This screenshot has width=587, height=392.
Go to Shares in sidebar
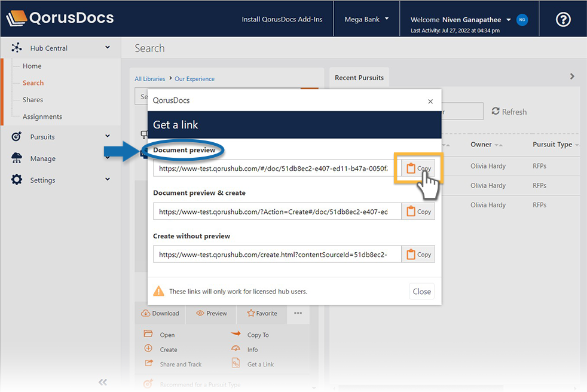[32, 100]
